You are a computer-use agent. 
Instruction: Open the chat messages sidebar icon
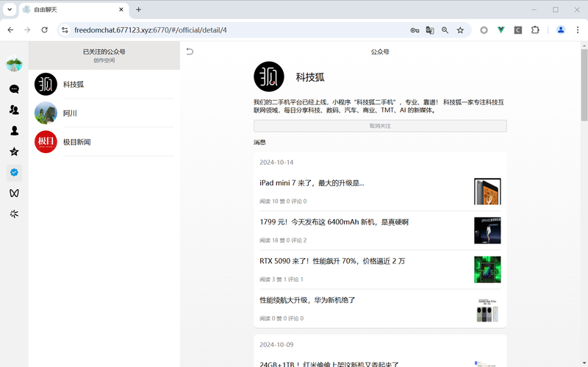coord(14,89)
